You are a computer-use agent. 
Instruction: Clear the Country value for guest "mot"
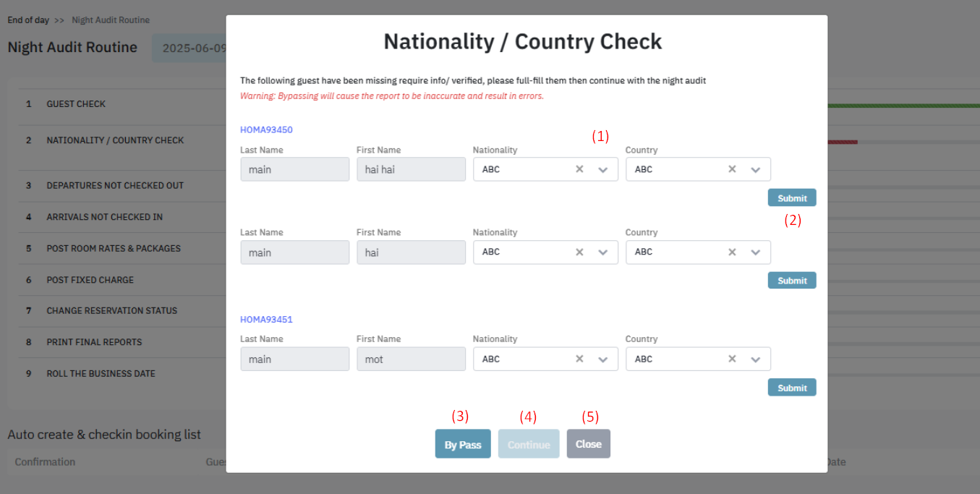pos(732,359)
